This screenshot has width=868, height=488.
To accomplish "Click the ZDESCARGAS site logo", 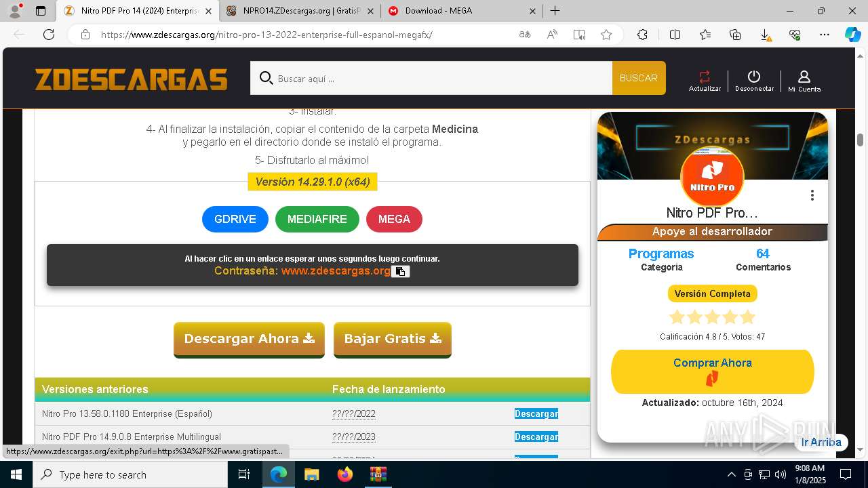I will tap(132, 79).
